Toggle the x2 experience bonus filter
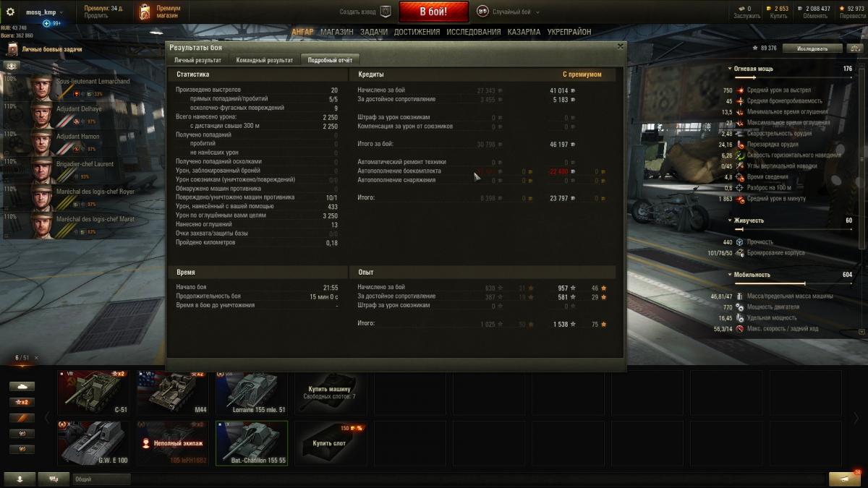 (23, 402)
